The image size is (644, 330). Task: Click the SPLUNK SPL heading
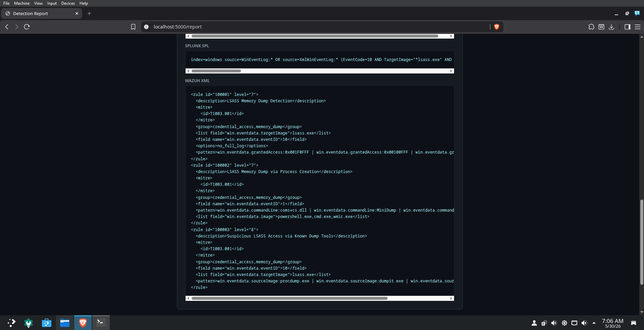click(197, 46)
